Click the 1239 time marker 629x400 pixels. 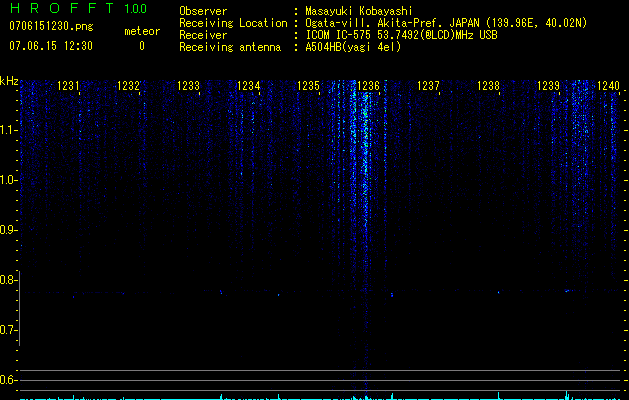coord(548,86)
